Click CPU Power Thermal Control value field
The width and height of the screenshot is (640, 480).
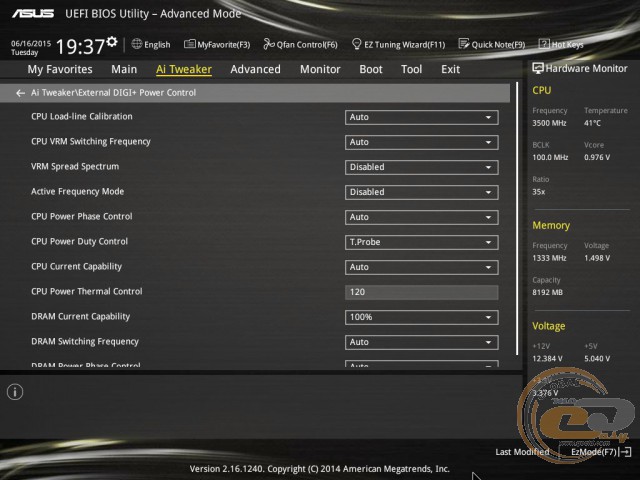coord(421,292)
